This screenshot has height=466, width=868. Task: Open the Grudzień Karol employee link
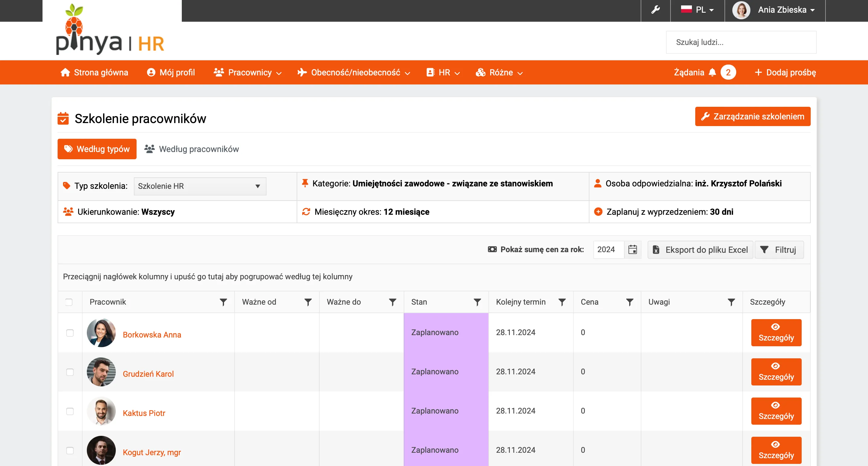(148, 374)
